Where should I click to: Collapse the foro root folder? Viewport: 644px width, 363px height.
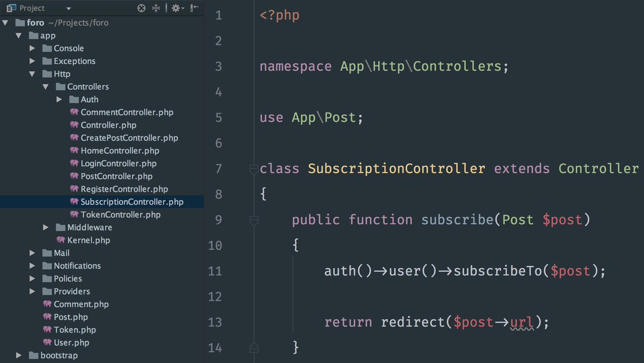(x=5, y=23)
